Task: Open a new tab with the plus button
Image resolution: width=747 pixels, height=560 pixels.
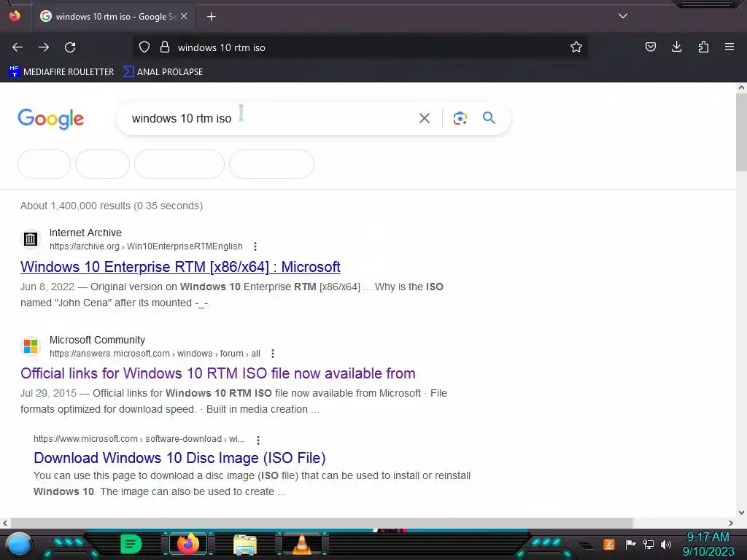Action: 211,17
